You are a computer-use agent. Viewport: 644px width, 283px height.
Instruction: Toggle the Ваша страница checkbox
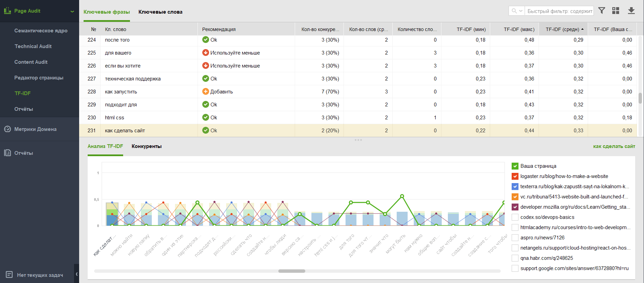pos(515,166)
